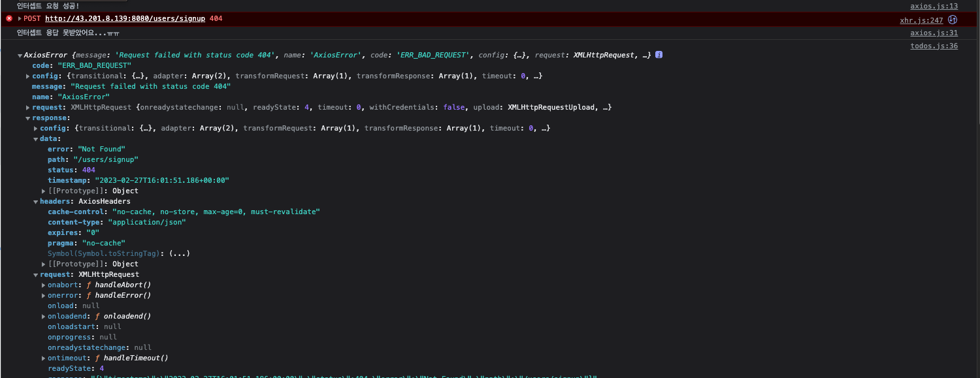
Task: Click the onreadystatechange: null line
Action: click(99, 347)
